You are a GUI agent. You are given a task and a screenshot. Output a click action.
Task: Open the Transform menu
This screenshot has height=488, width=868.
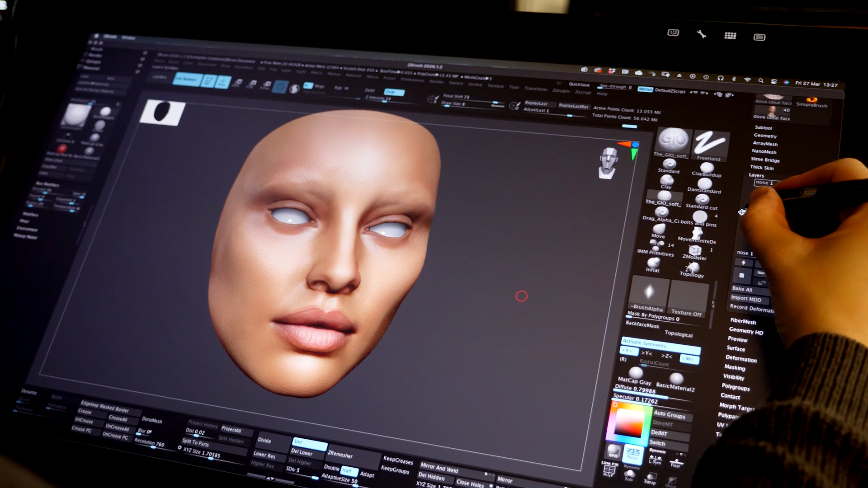pos(536,89)
